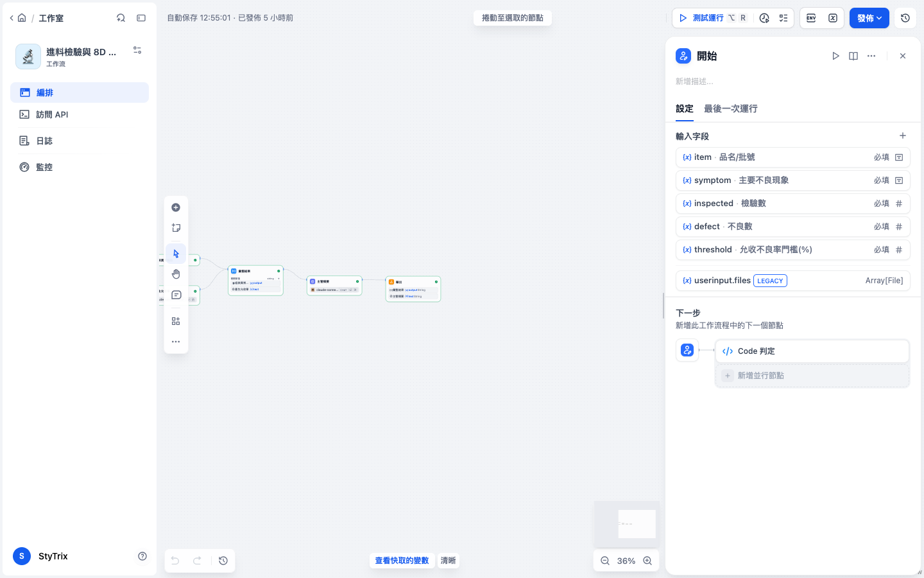Toggle the sidebar collapse icon
This screenshot has width=924, height=578.
pos(141,18)
